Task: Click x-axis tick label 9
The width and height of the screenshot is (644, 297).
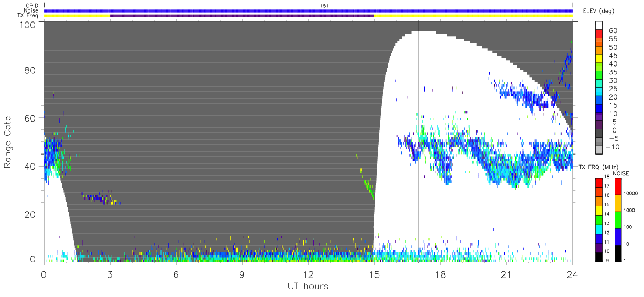Action: [242, 274]
